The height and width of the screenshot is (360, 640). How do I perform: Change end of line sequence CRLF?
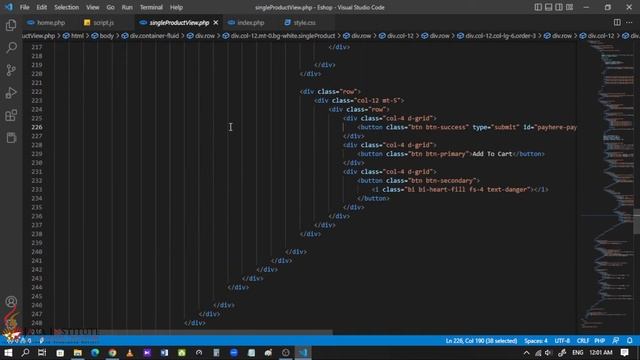click(582, 340)
